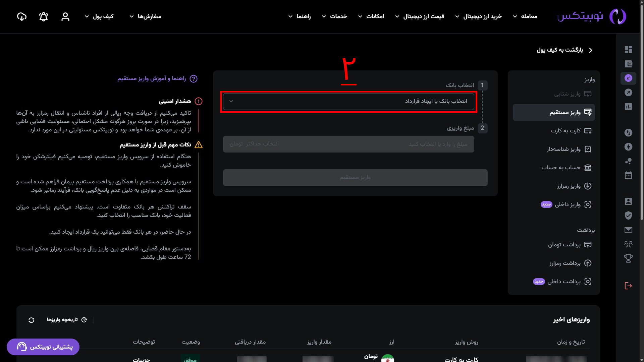
Task: Open the envelope messages icon in sidebar
Action: 628,230
